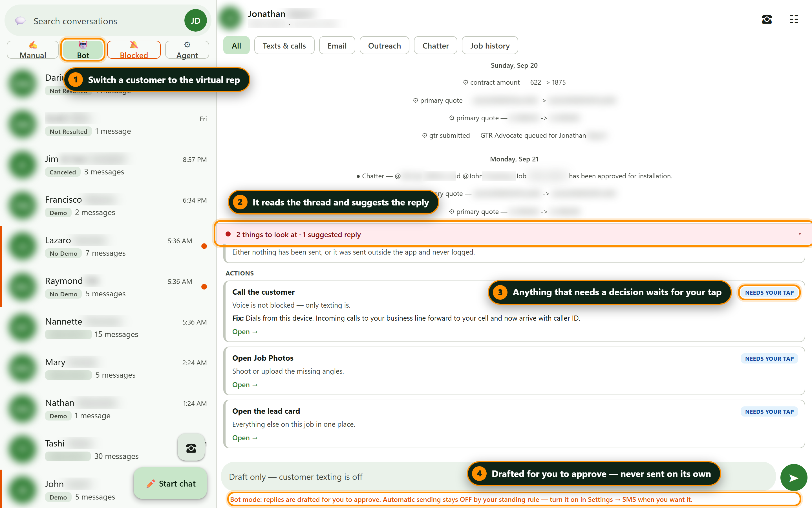This screenshot has width=812, height=508.
Task: Open Raymond's No Demo conversation
Action: pyautogui.click(x=108, y=287)
